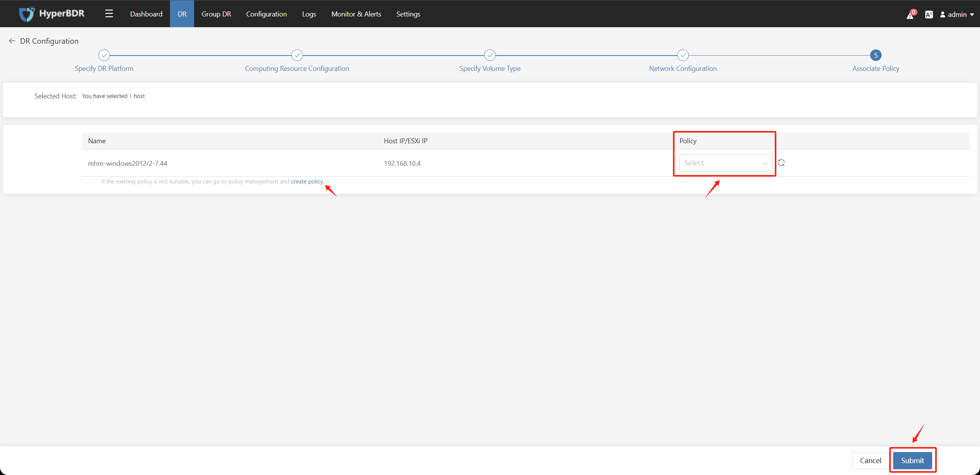Click the create policy hyperlink

coord(306,181)
